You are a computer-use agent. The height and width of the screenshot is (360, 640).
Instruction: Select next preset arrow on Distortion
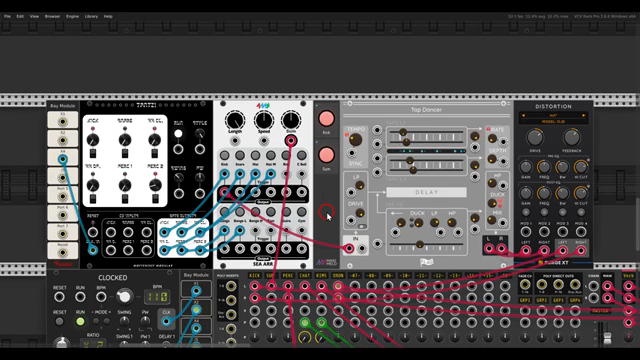(x=584, y=116)
